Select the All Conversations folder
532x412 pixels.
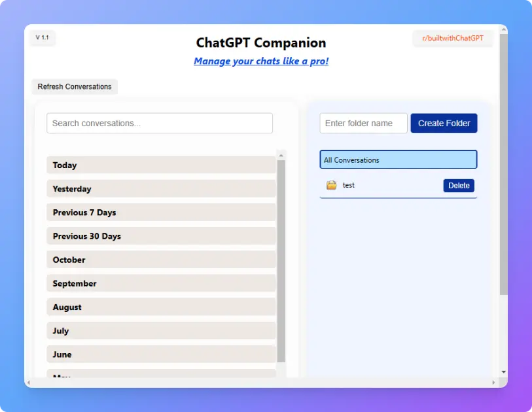click(x=399, y=160)
